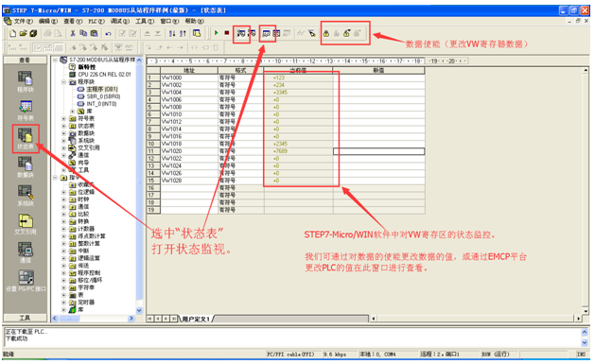Screen dimensions: 595x364
Task: Click the green Run PLC button
Action: pos(217,33)
